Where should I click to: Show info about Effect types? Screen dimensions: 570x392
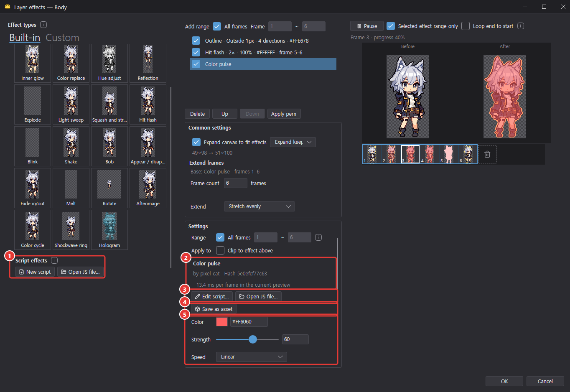tap(43, 25)
